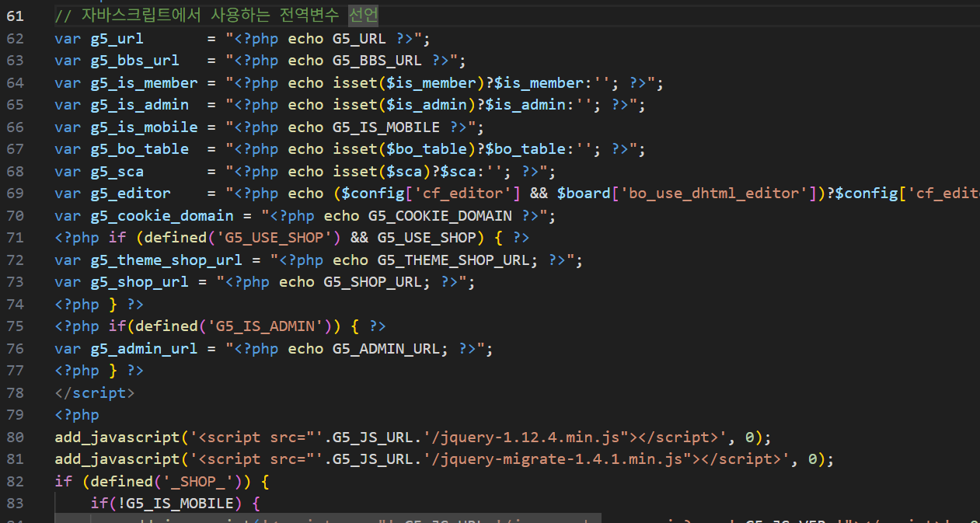This screenshot has width=980, height=523.
Task: Click line number 71 in the gutter
Action: click(15, 237)
